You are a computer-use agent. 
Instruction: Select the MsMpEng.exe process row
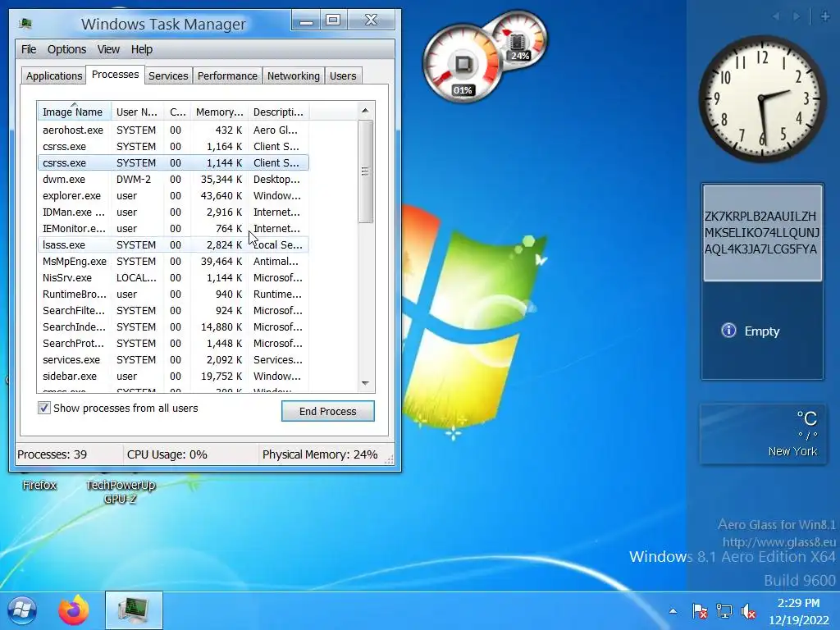(173, 262)
